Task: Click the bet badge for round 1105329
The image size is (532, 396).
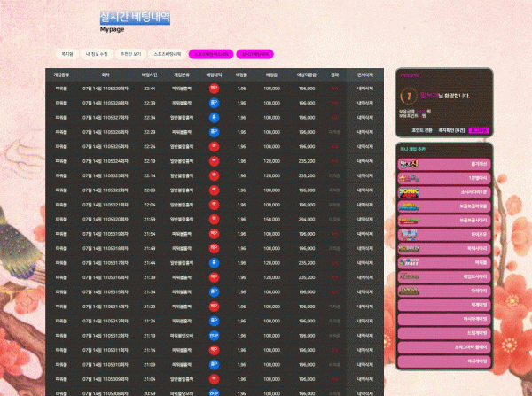Action: 214,89
